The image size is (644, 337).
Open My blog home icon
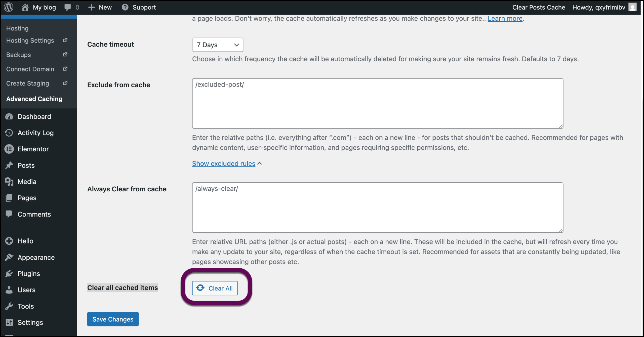click(x=25, y=7)
